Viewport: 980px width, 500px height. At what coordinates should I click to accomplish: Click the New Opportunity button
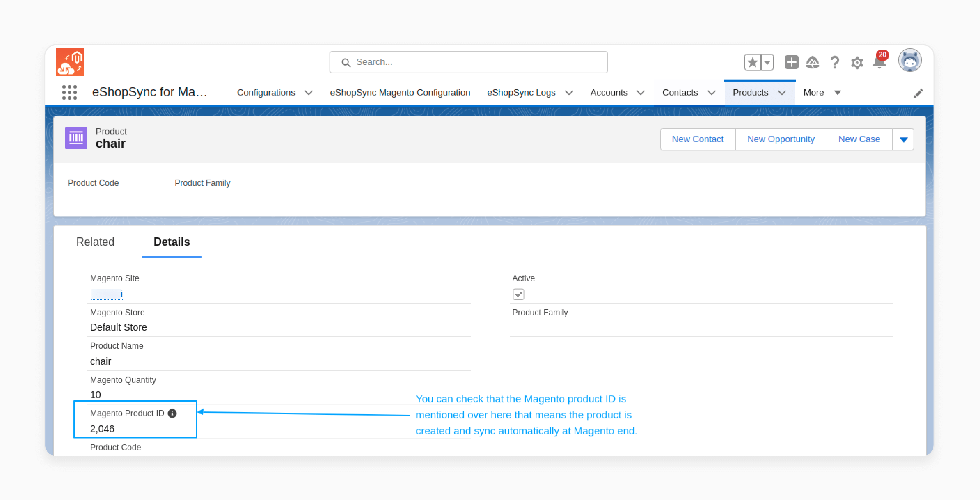[781, 140]
